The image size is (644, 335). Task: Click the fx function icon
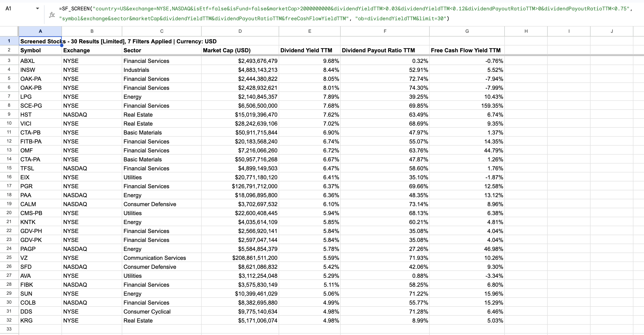click(52, 15)
